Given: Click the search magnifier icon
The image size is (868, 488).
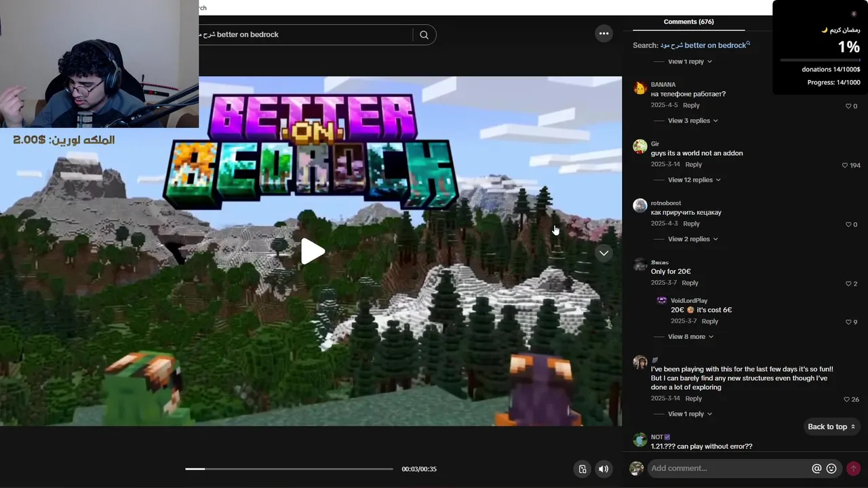Looking at the screenshot, I should click(424, 35).
